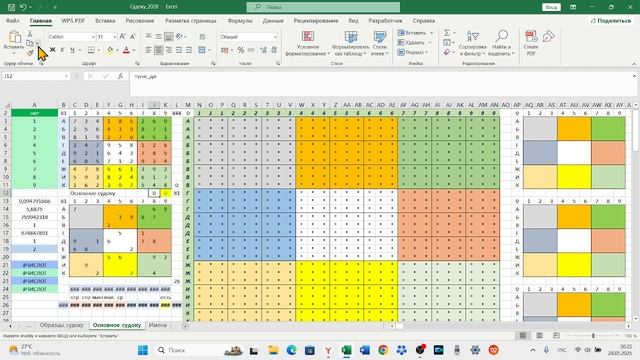This screenshot has height=360, width=640.
Task: Switch to the Вставка ribbon tab
Action: [x=105, y=20]
